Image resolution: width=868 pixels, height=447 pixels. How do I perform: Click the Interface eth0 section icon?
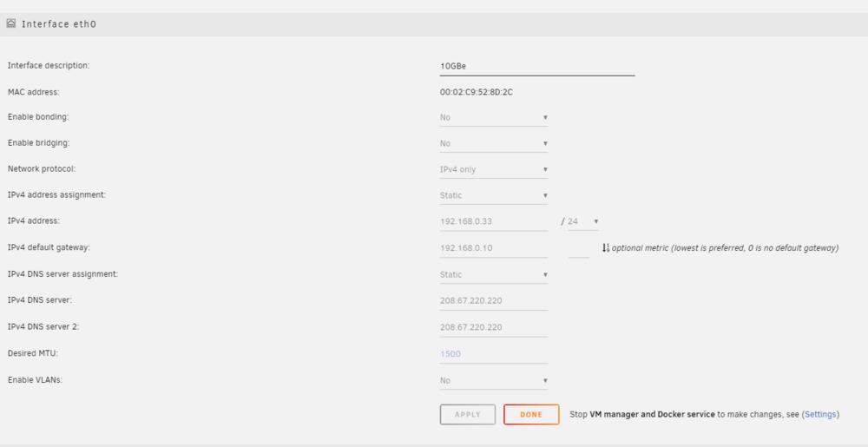(x=11, y=23)
